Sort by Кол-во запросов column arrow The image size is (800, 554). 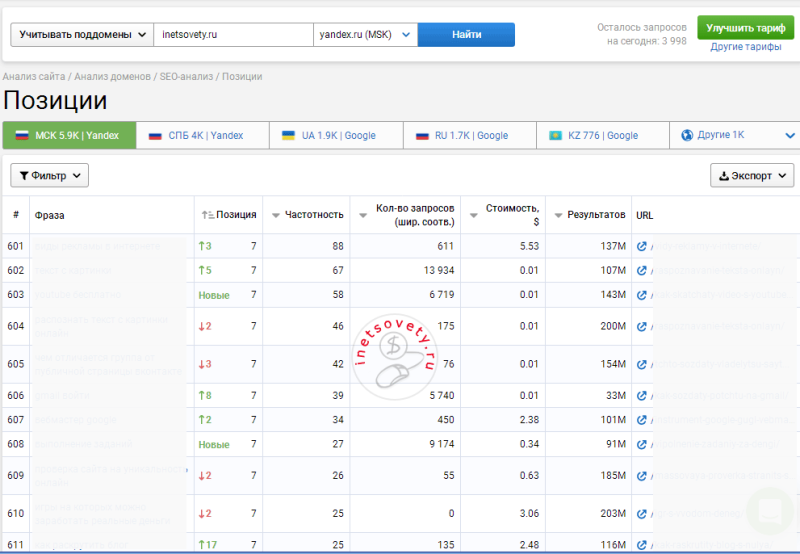tap(363, 215)
